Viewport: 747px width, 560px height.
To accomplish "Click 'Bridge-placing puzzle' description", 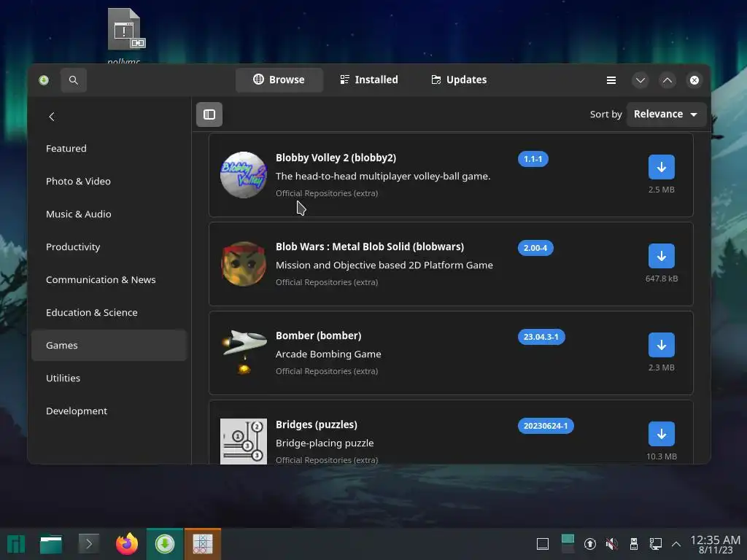I will pos(325,443).
